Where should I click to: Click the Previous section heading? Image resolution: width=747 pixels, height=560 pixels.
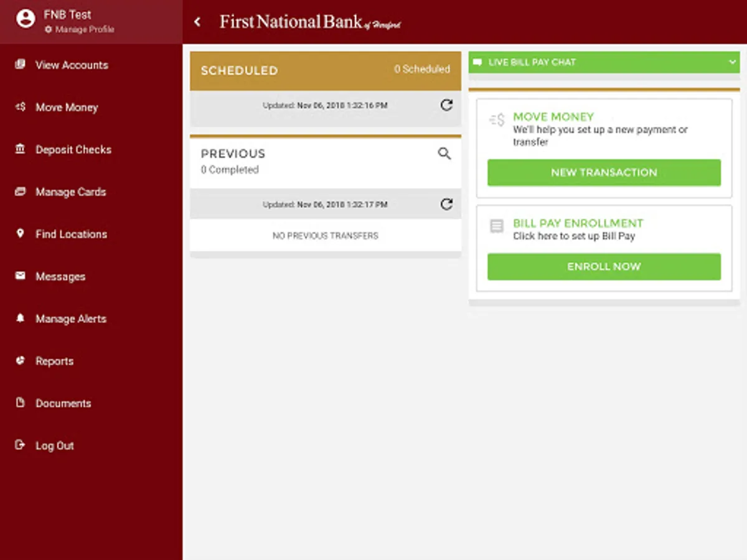pyautogui.click(x=233, y=154)
